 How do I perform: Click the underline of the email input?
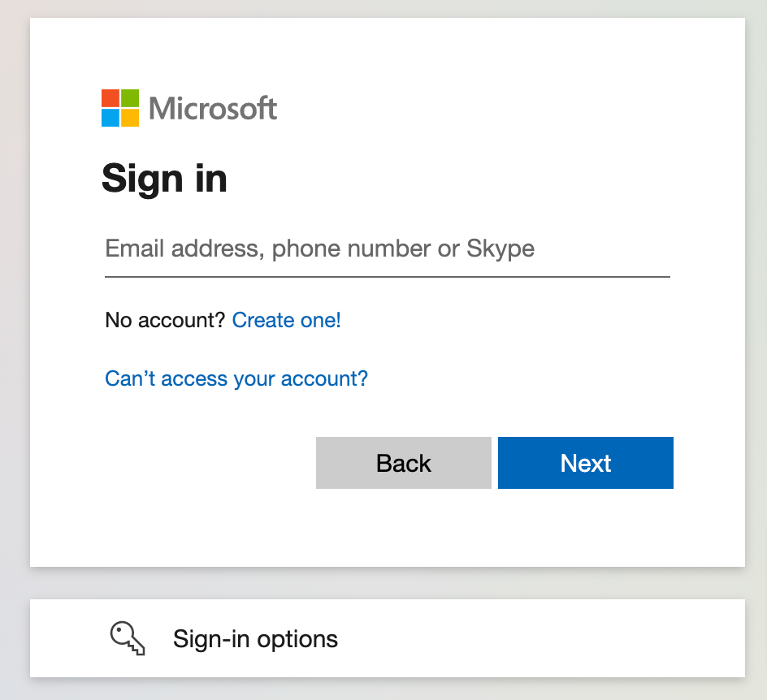387,277
